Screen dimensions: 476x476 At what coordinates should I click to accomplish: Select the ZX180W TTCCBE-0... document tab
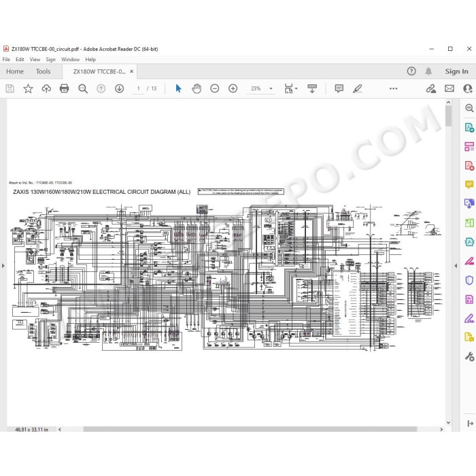point(99,71)
